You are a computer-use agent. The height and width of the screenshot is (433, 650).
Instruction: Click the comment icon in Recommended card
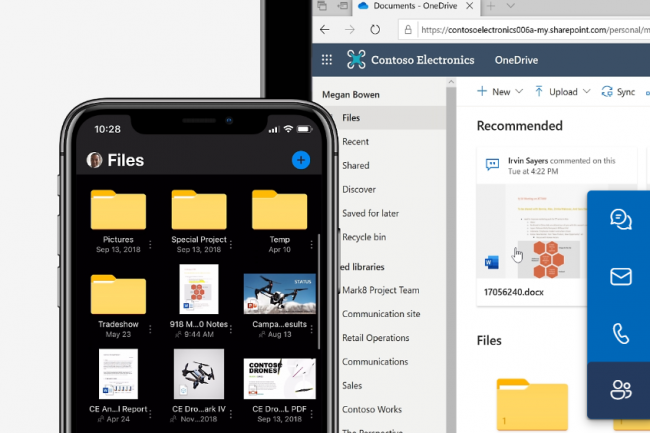point(492,165)
